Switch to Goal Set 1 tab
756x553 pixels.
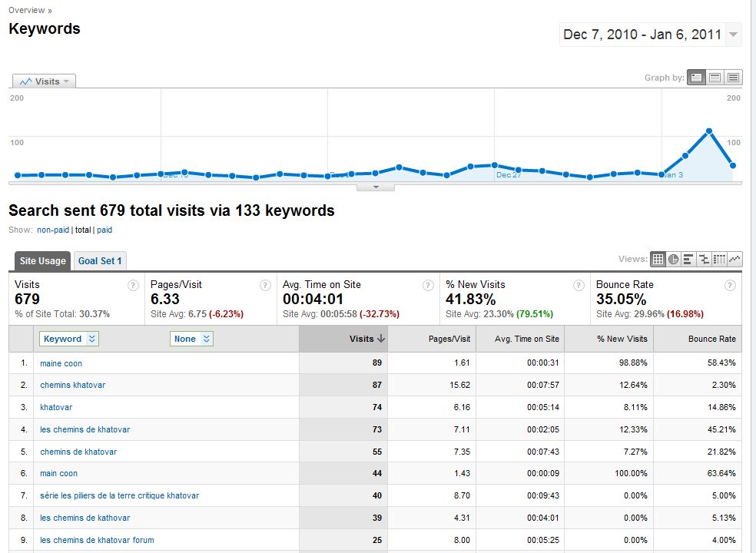point(100,261)
